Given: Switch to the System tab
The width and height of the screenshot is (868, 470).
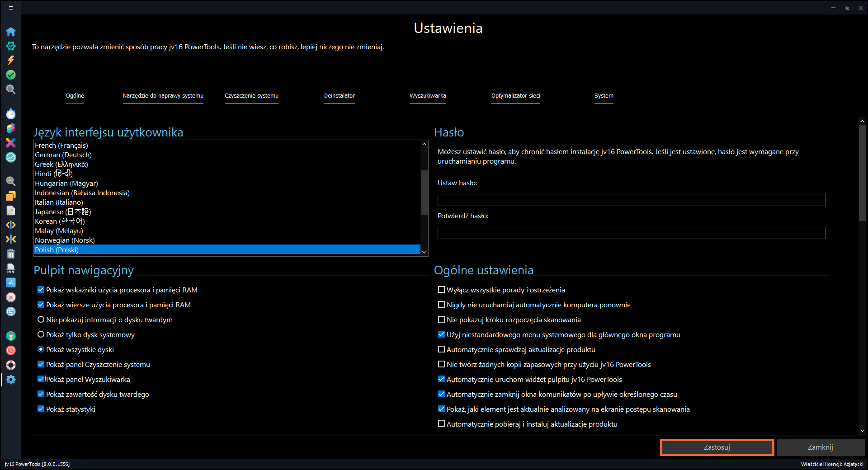Looking at the screenshot, I should point(604,96).
